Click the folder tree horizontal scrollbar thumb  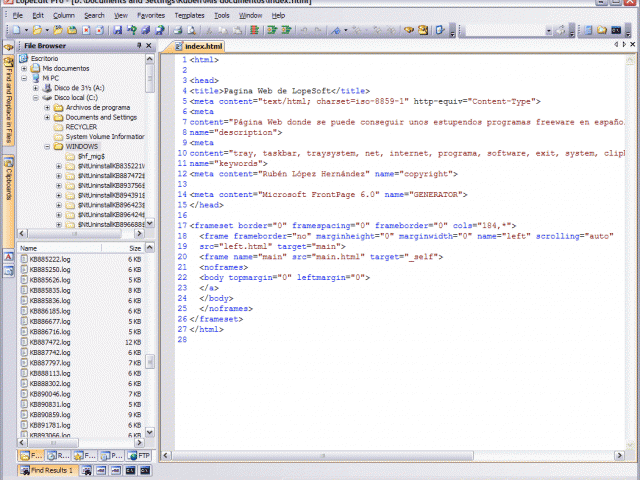click(x=74, y=234)
